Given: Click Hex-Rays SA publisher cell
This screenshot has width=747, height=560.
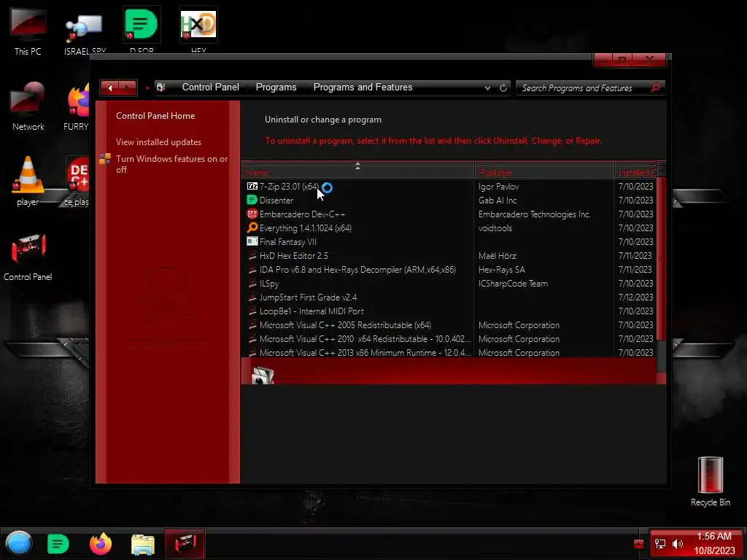Looking at the screenshot, I should 502,269.
